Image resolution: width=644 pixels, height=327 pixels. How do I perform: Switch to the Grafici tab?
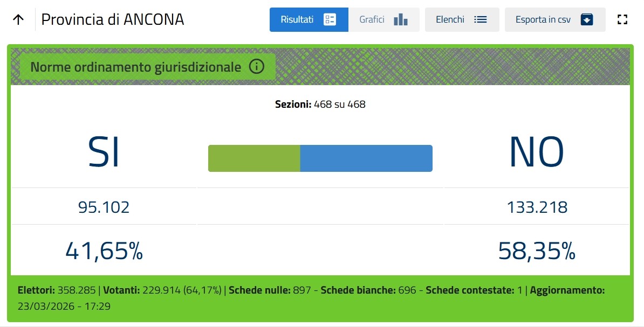pyautogui.click(x=372, y=20)
